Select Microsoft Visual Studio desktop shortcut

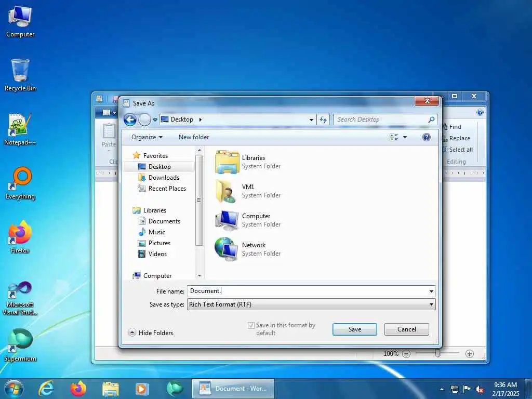[x=20, y=298]
